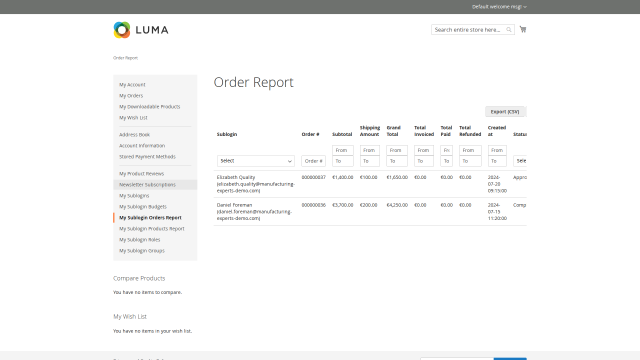Viewport: 640px width, 360px height.
Task: Select My Sublogin Orders Report
Action: (150, 218)
